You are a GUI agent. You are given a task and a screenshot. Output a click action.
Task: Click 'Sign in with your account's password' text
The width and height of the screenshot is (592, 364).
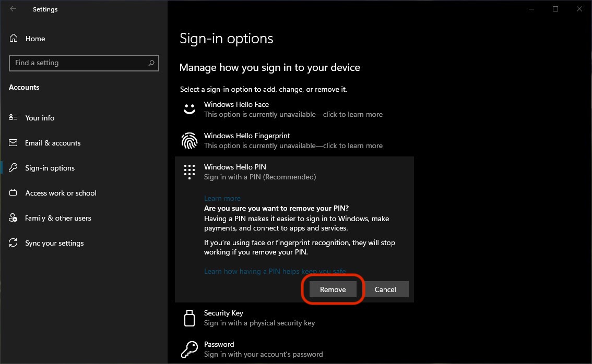coord(263,354)
